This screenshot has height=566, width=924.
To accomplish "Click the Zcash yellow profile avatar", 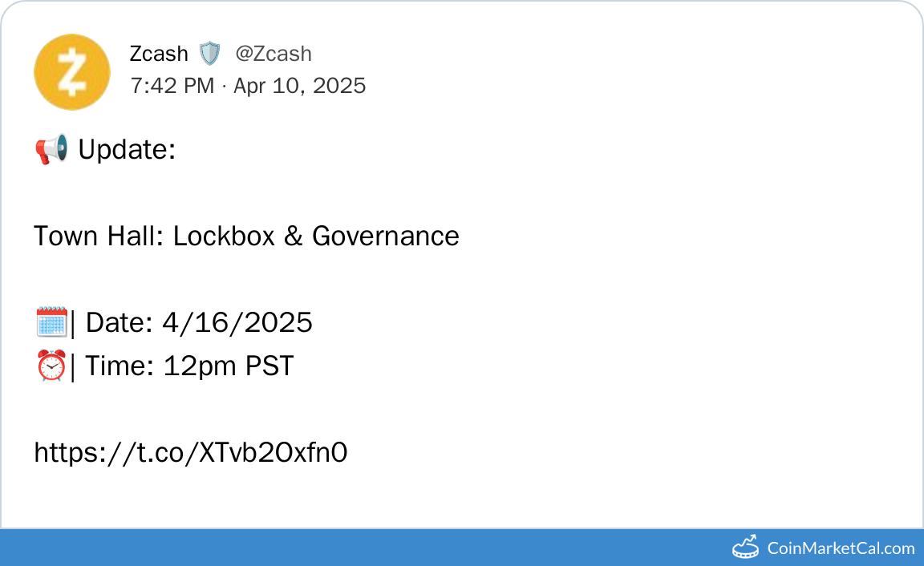I will click(x=71, y=71).
